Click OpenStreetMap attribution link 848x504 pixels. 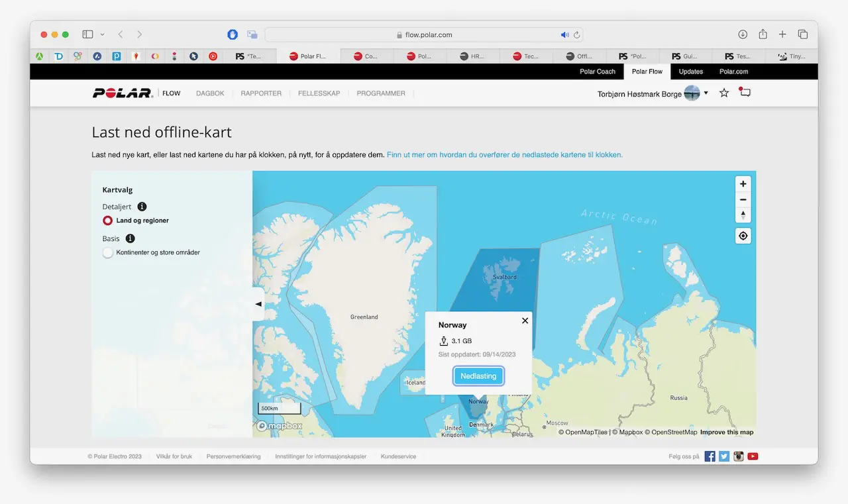(x=670, y=432)
